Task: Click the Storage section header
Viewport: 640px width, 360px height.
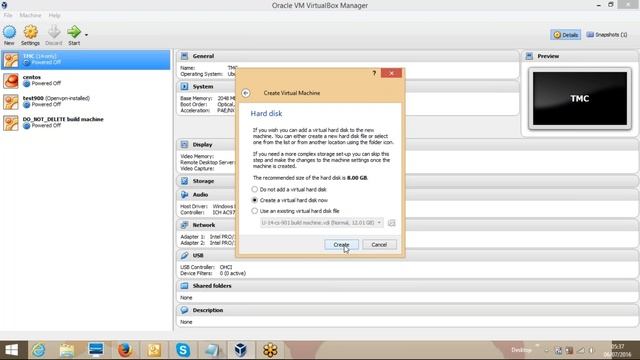Action: coord(408,181)
